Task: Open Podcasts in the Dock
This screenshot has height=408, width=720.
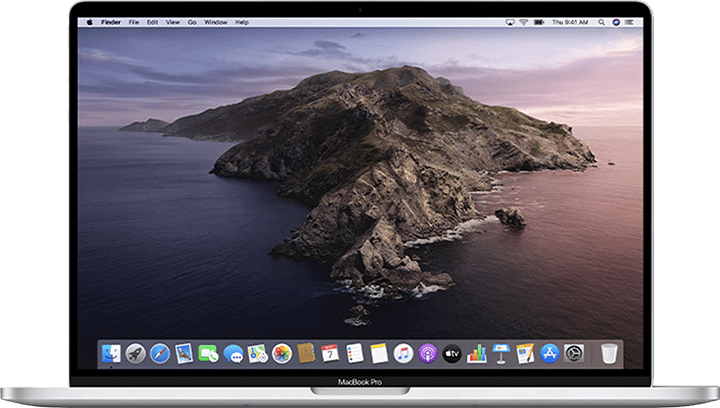Action: pos(428,354)
